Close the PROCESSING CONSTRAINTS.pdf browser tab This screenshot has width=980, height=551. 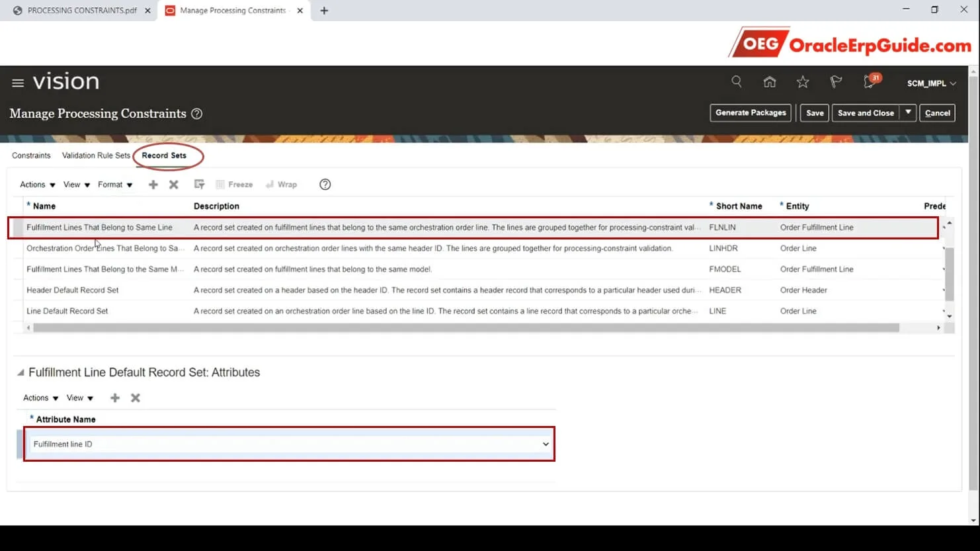[x=147, y=11]
